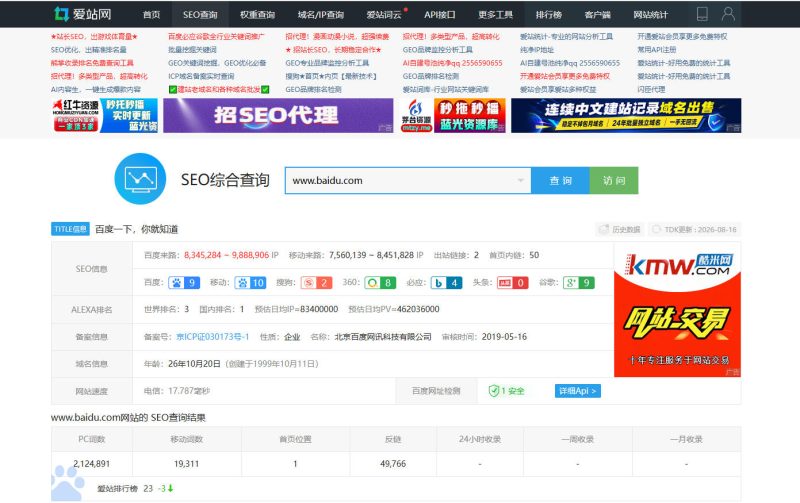Open the 常用API注册 link

point(657,49)
